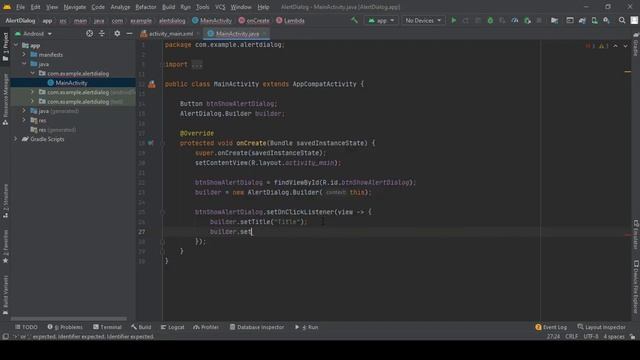Start debugging with the green bug icon
640x360 pixels.
coord(490,20)
